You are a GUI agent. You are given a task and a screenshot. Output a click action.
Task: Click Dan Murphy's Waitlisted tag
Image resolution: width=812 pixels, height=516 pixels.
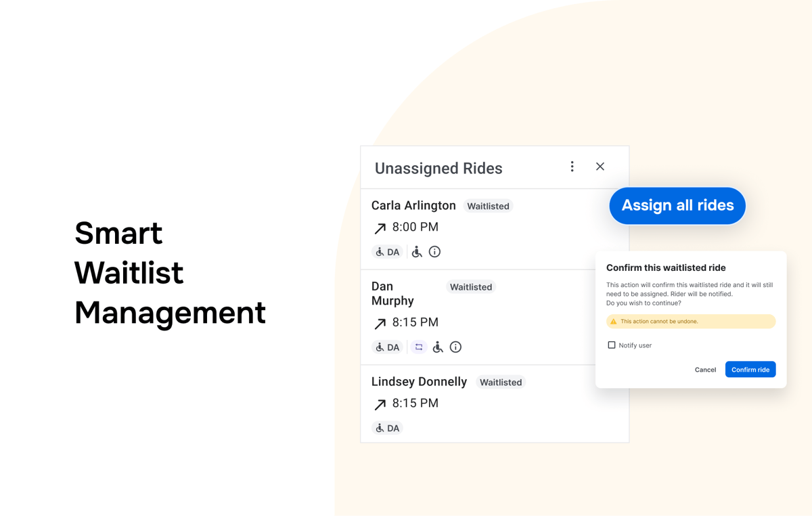[471, 287]
